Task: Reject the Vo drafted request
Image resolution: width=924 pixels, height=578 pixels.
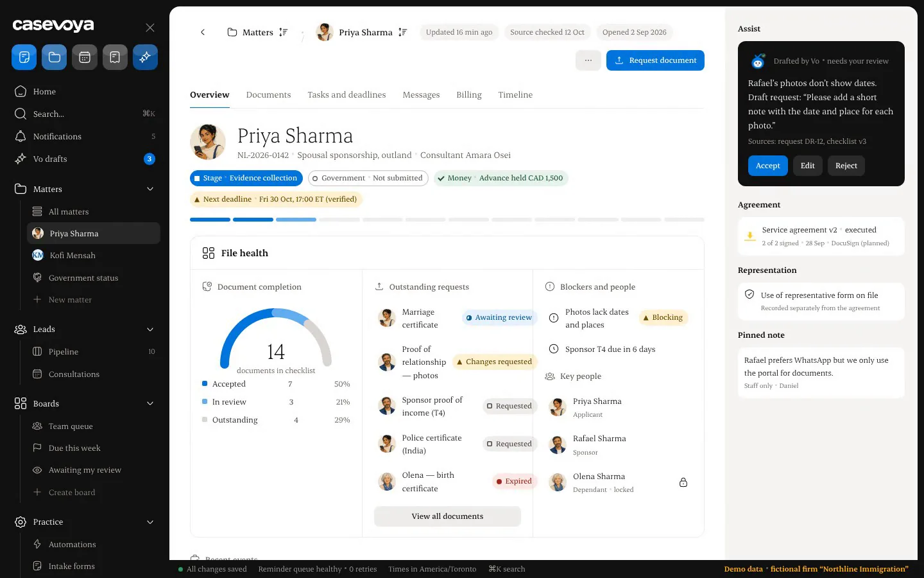Action: [846, 166]
